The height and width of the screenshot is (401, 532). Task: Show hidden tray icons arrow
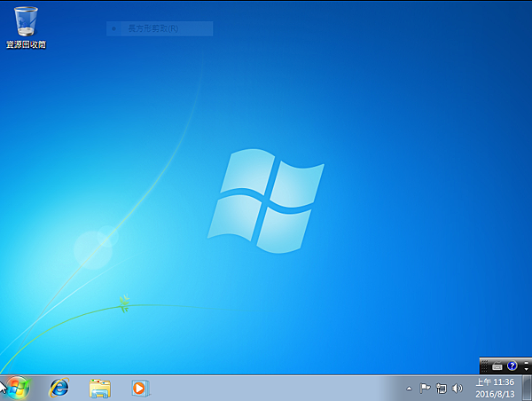[x=409, y=389]
